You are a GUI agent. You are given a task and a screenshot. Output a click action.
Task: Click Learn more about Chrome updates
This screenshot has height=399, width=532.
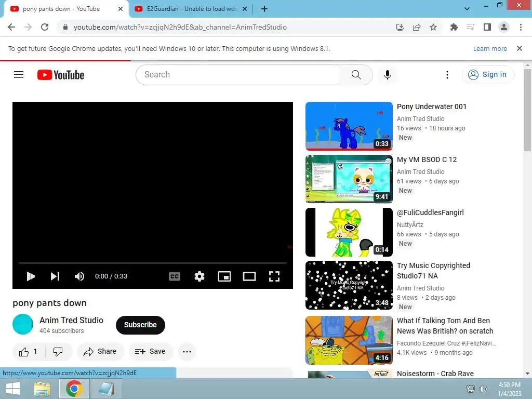[x=490, y=48]
